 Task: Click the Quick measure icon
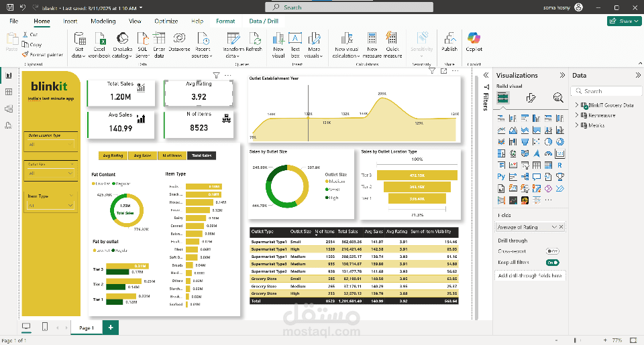pyautogui.click(x=392, y=39)
